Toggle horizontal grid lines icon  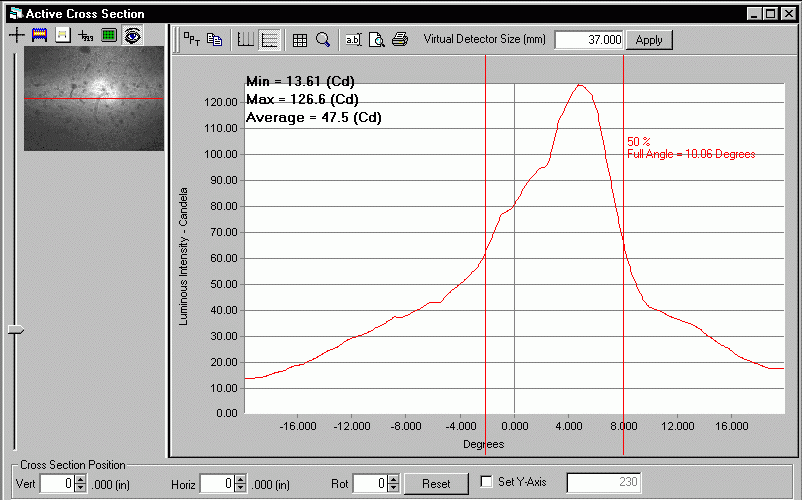pos(270,40)
